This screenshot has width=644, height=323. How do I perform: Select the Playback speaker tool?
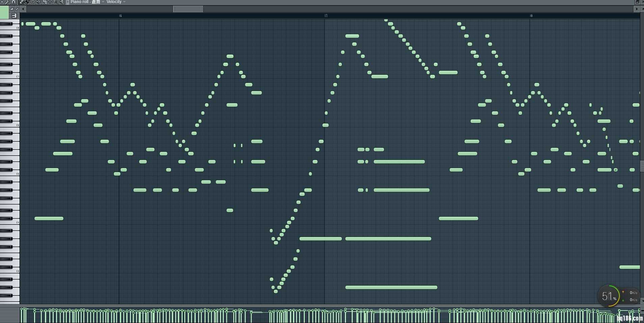61,2
